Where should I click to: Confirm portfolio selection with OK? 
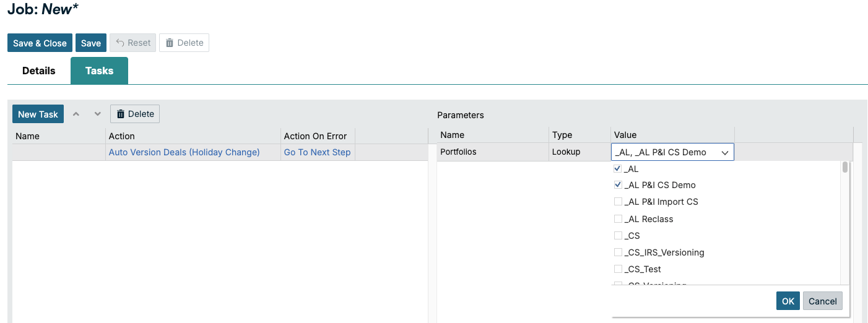point(788,301)
